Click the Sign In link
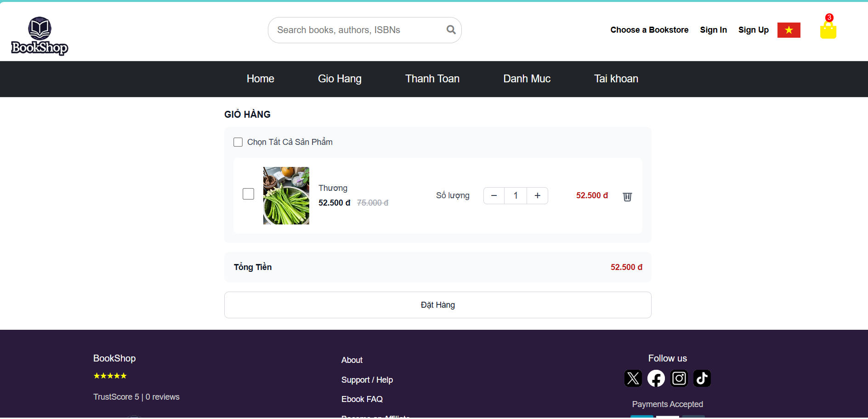The width and height of the screenshot is (868, 419). coord(713,30)
